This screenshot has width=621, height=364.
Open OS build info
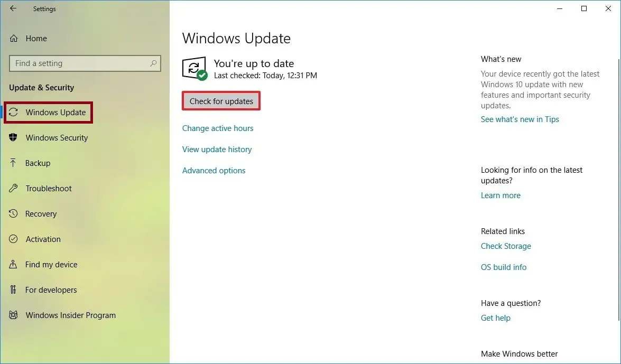503,267
